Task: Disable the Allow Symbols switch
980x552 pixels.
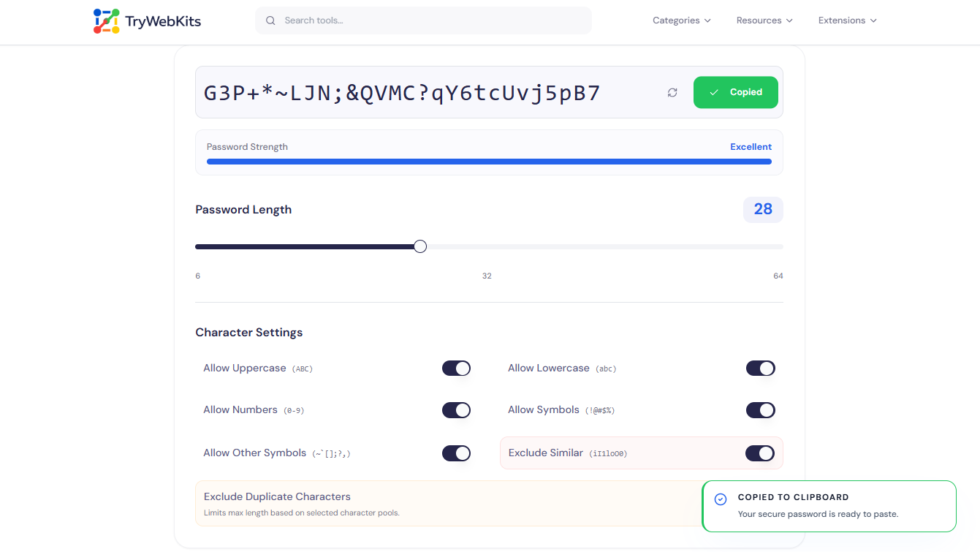Action: click(x=760, y=409)
